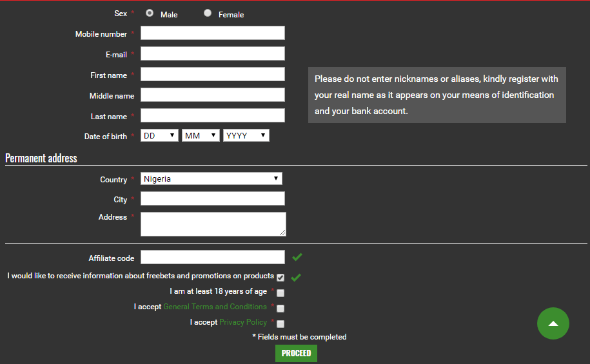Open the YYYY year dropdown
590x364 pixels.
tap(246, 135)
